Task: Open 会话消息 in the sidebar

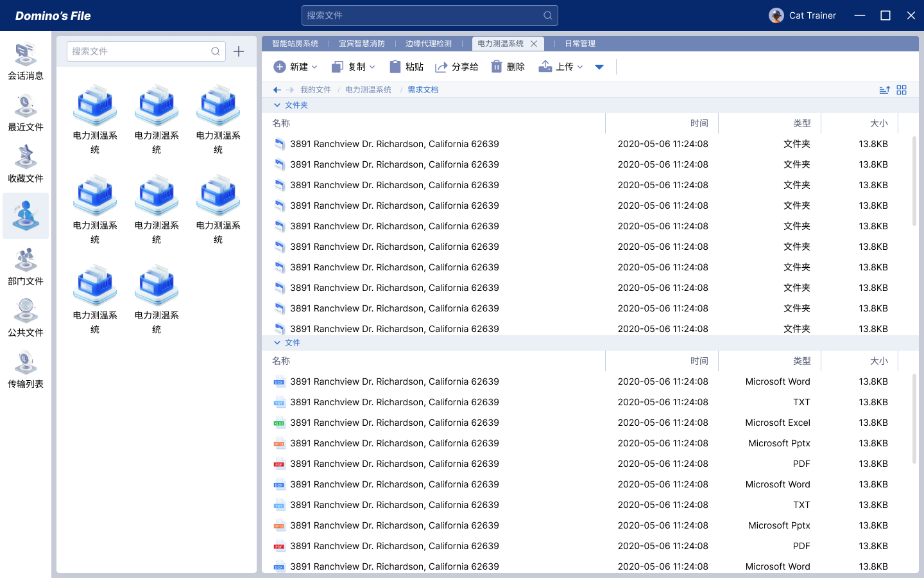Action: point(26,62)
